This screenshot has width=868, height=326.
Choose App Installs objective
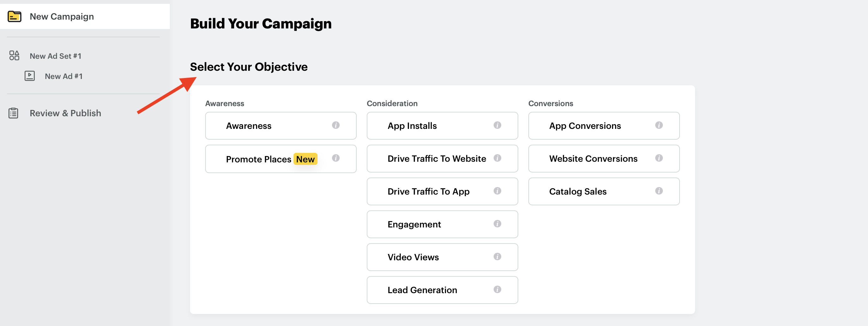pos(443,126)
